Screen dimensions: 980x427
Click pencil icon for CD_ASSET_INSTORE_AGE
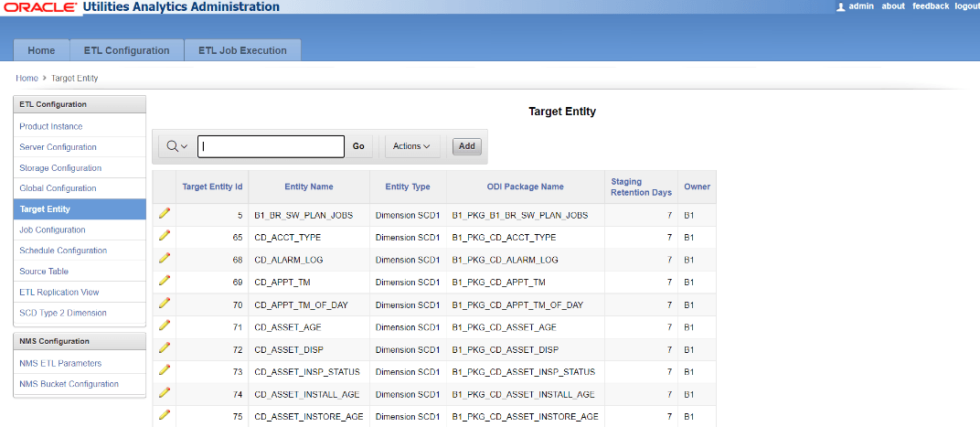[165, 414]
